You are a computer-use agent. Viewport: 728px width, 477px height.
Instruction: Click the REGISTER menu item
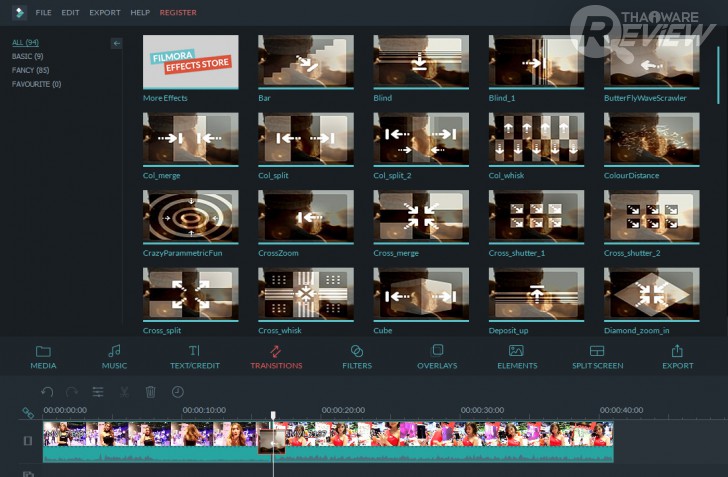click(x=178, y=13)
